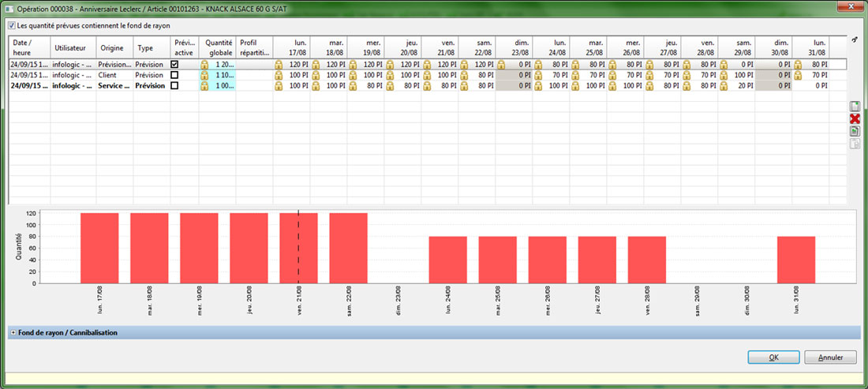Click '1 20...' global quantity cell
The width and height of the screenshot is (868, 389).
pos(218,65)
